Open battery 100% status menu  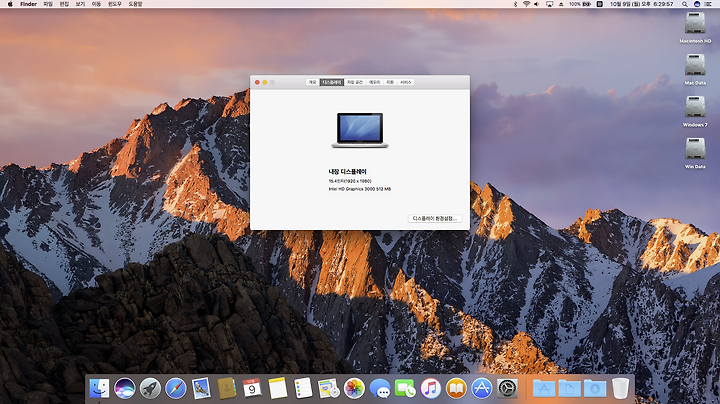tap(580, 4)
